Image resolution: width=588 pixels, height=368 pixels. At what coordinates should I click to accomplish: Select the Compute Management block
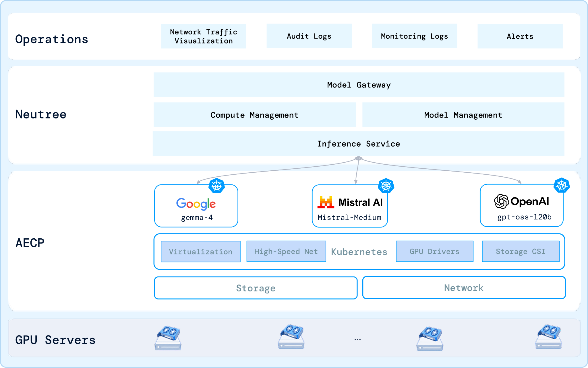(254, 115)
